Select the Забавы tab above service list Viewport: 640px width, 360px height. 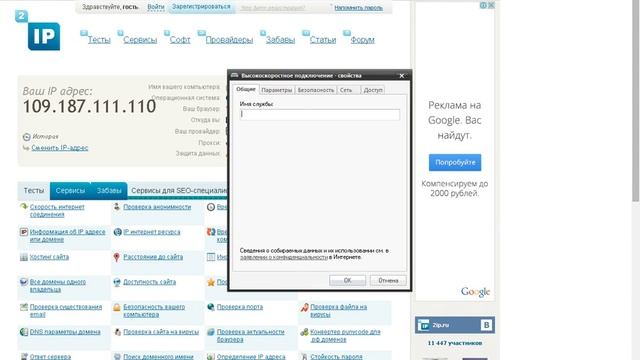[109, 191]
